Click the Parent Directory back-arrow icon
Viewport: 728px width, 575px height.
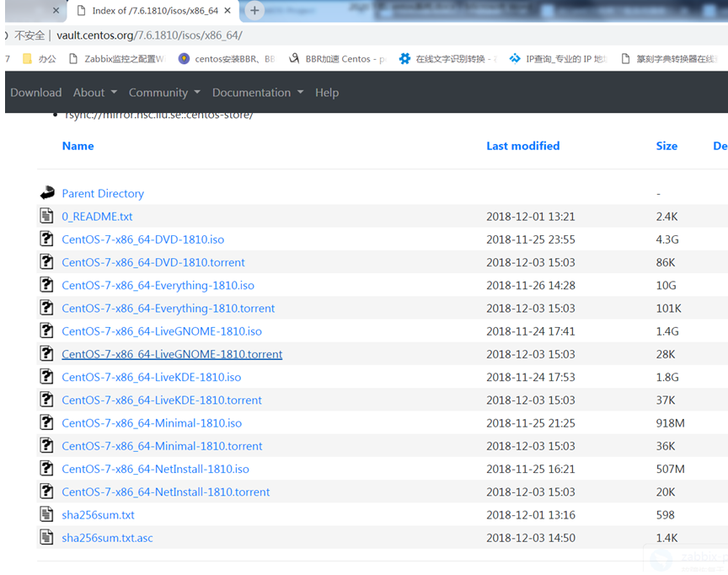(x=47, y=193)
